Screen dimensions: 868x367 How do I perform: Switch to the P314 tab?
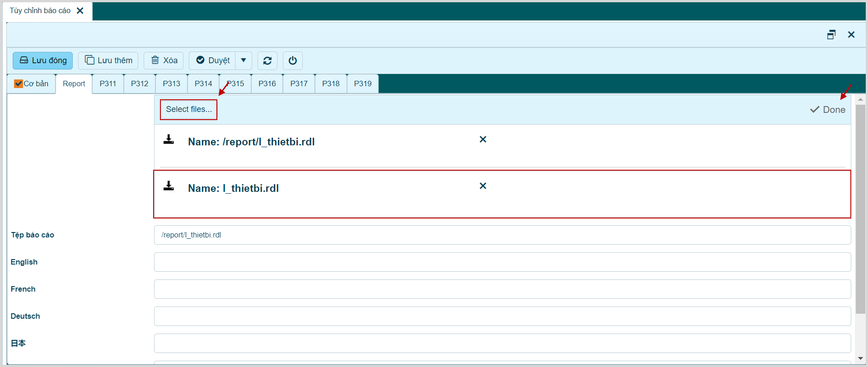[203, 84]
